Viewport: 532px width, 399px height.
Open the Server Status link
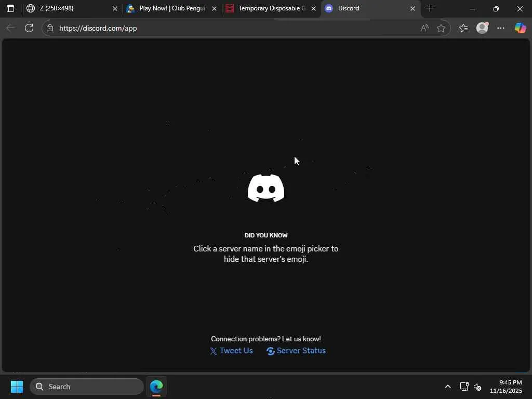(296, 351)
